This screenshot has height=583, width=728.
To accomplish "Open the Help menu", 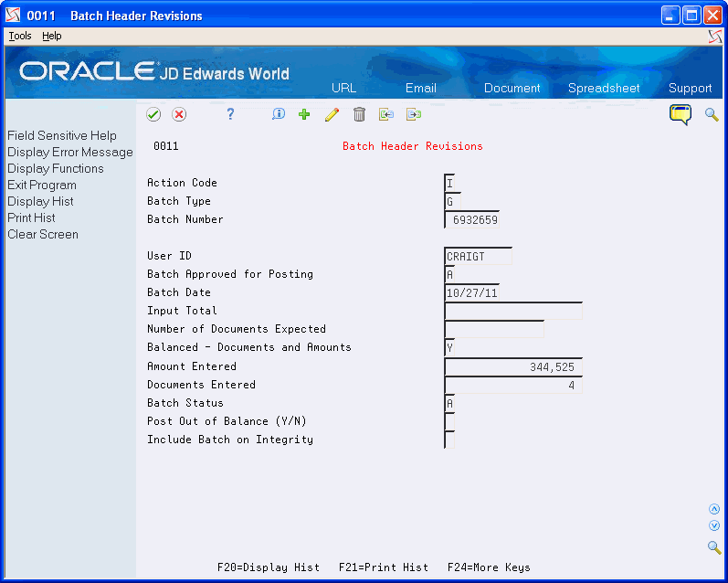I will click(51, 36).
